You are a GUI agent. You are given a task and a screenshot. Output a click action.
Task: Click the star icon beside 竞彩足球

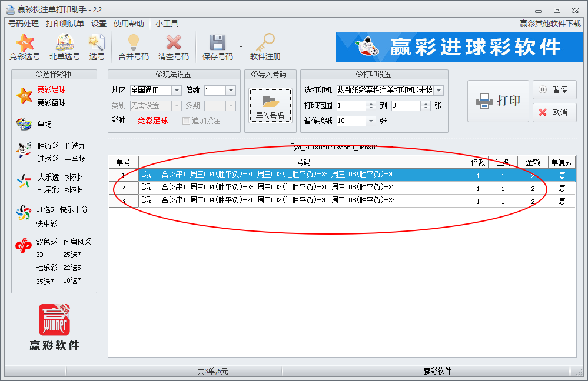coord(24,95)
